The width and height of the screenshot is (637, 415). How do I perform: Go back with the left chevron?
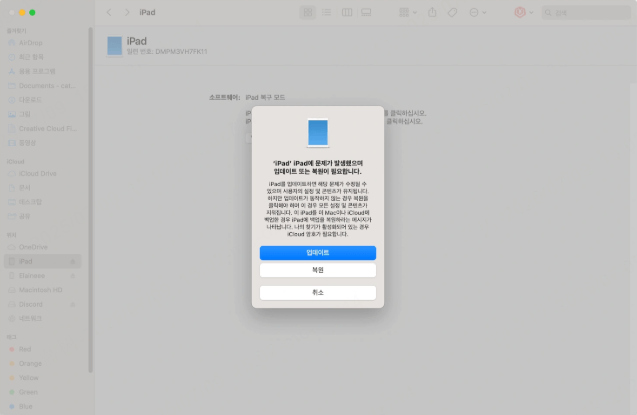coord(109,13)
